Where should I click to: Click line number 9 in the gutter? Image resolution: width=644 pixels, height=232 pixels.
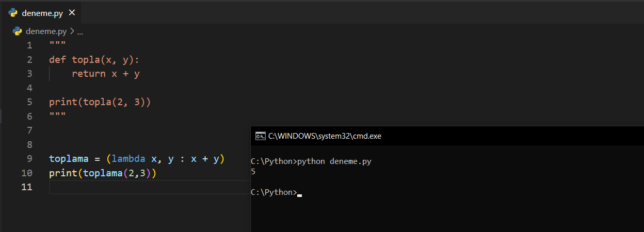coord(29,159)
